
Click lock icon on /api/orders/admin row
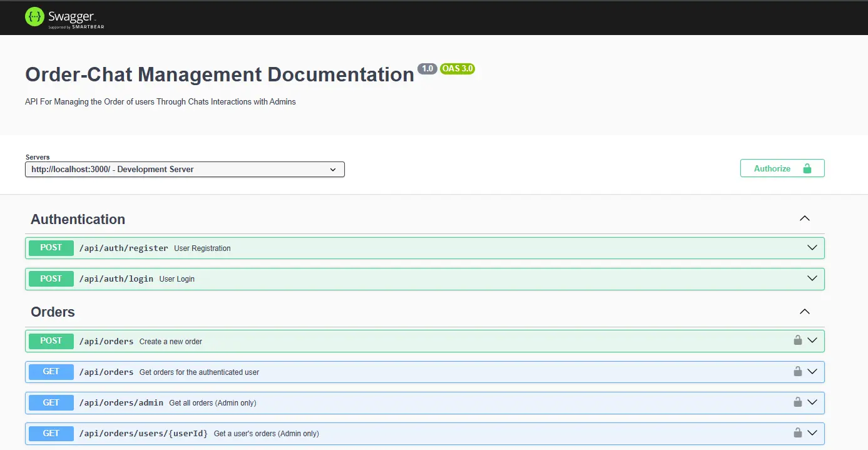point(797,402)
